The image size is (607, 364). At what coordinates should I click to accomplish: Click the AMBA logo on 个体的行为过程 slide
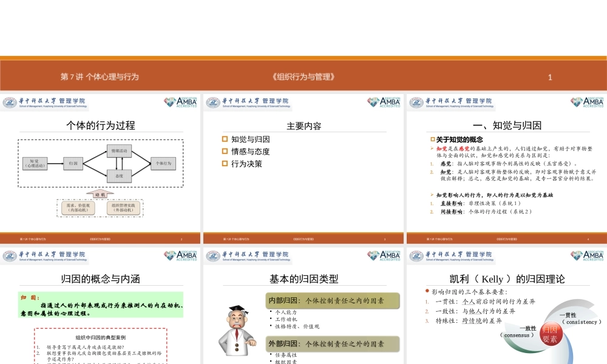click(180, 103)
